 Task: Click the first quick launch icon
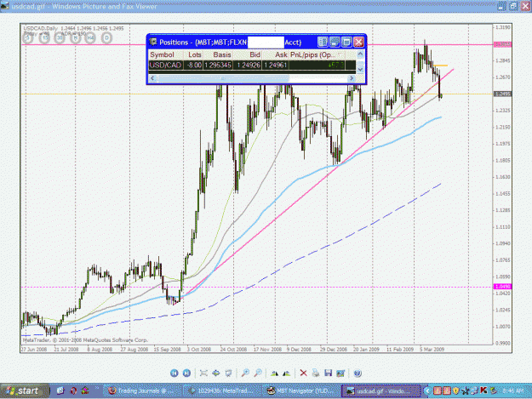point(60,390)
